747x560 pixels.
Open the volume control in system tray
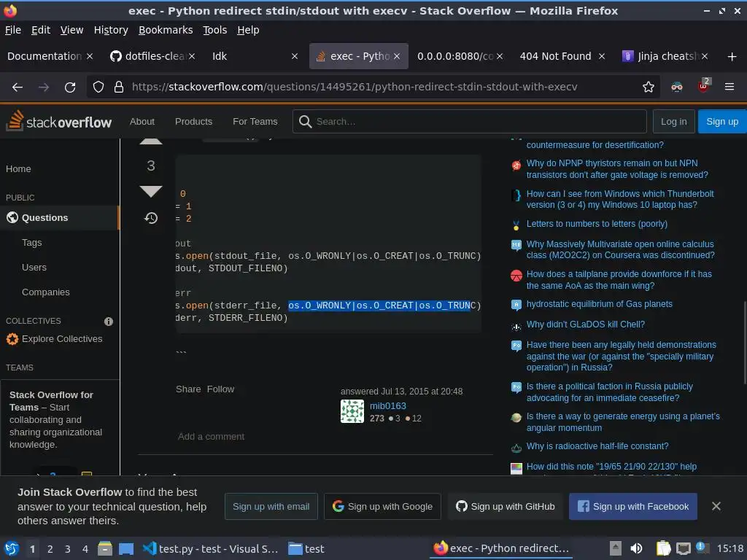(636, 548)
